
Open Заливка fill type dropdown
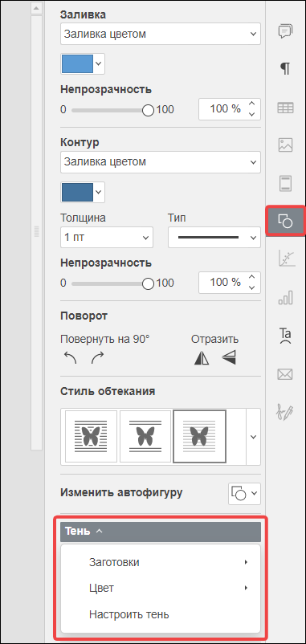161,34
